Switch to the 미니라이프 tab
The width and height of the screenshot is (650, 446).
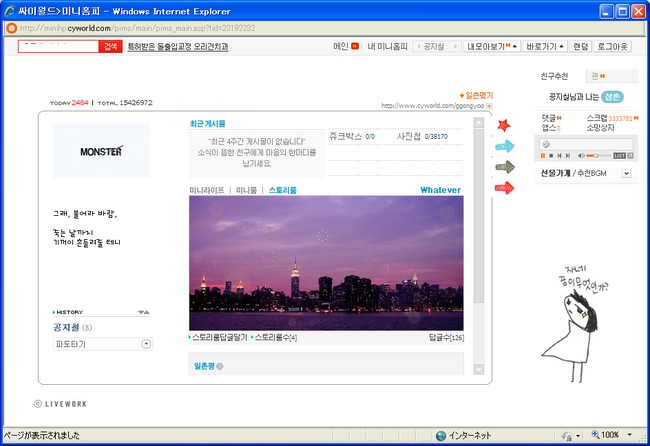[206, 190]
